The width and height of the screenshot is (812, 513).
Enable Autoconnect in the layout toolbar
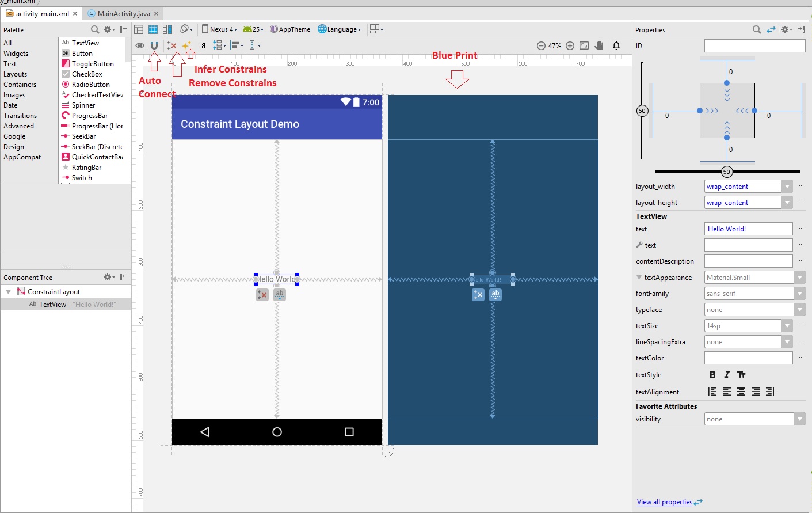(154, 45)
